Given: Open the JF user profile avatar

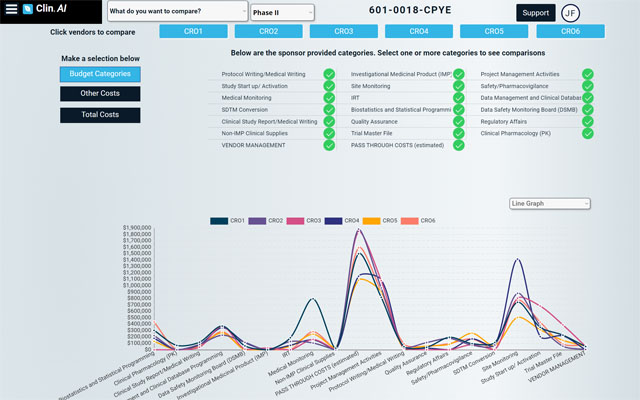Looking at the screenshot, I should 571,13.
